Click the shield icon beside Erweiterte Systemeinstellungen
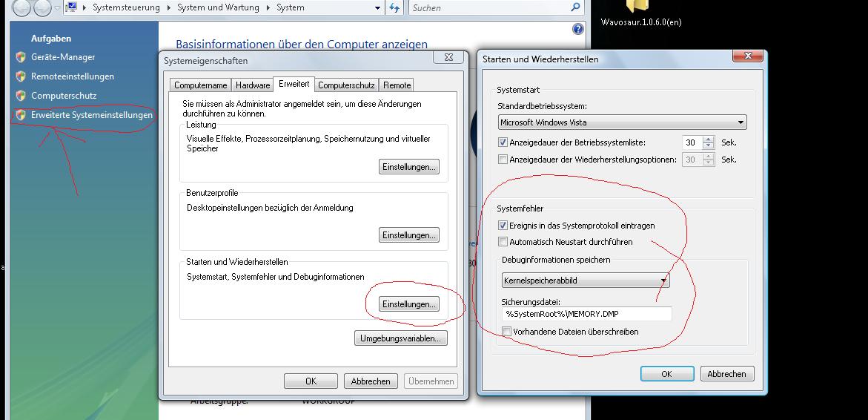 click(x=21, y=115)
